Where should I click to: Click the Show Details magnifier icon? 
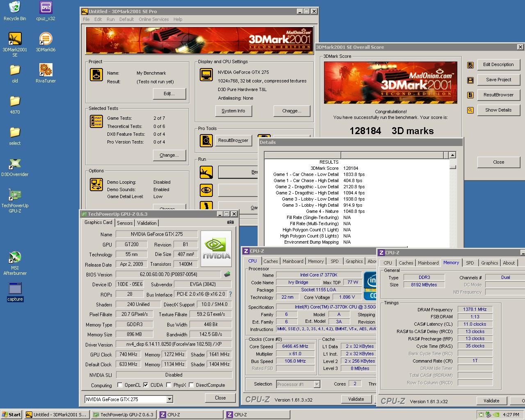470,110
